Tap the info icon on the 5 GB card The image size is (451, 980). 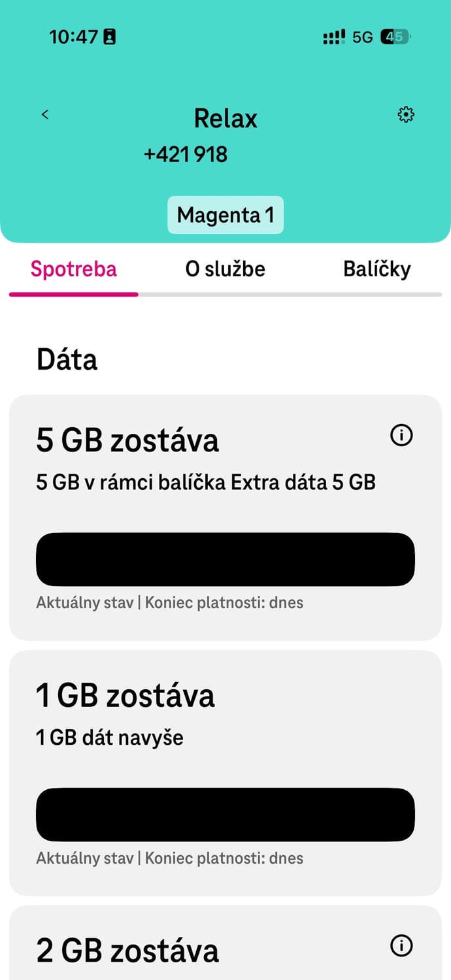[402, 435]
